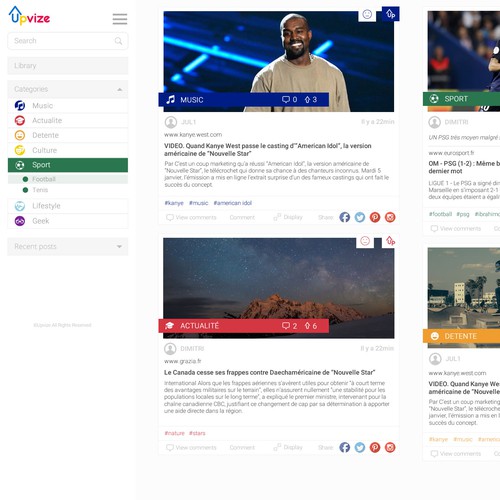Collapse the Categories panel
Image resolution: width=500 pixels, height=500 pixels.
(x=68, y=89)
